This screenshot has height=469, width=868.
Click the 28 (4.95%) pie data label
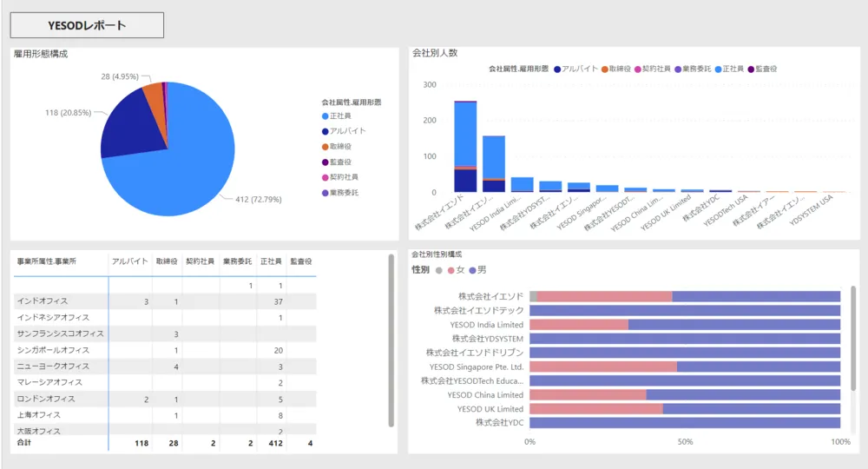pos(120,76)
